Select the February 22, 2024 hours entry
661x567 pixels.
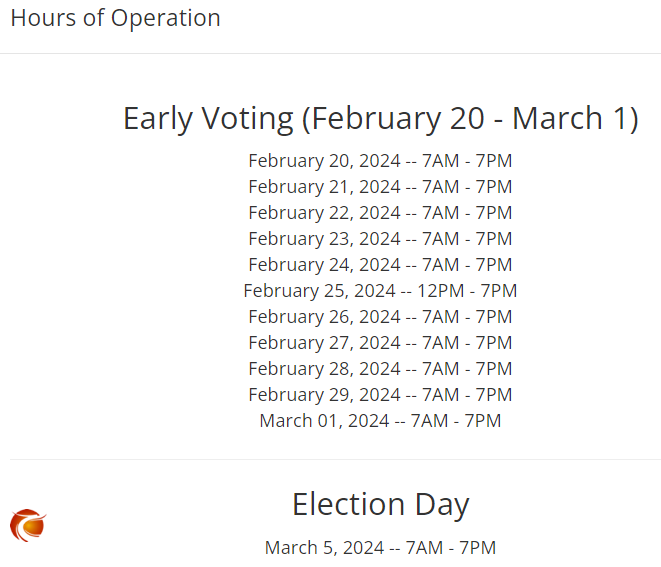pyautogui.click(x=380, y=213)
